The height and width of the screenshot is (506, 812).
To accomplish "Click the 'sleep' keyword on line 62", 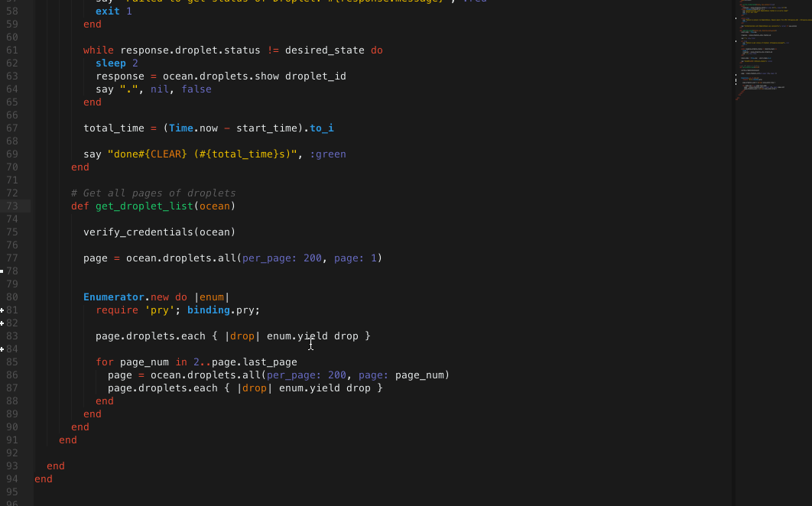I will tap(110, 63).
